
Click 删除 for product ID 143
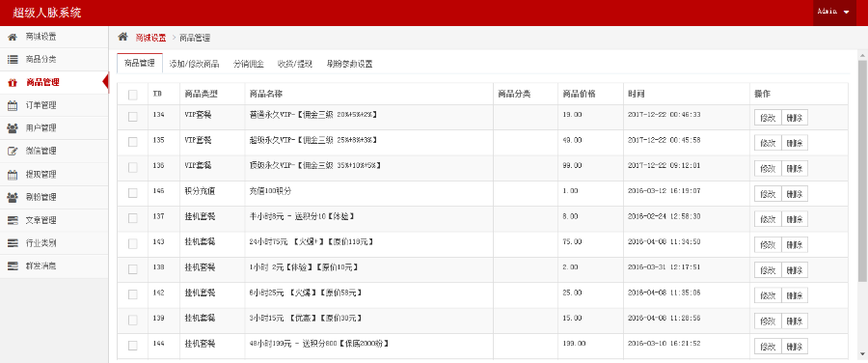pos(795,245)
